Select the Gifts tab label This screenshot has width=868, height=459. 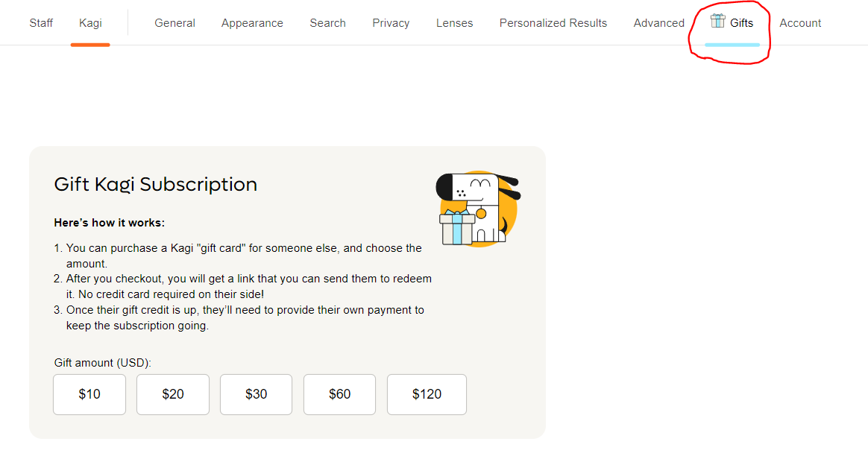(x=741, y=23)
